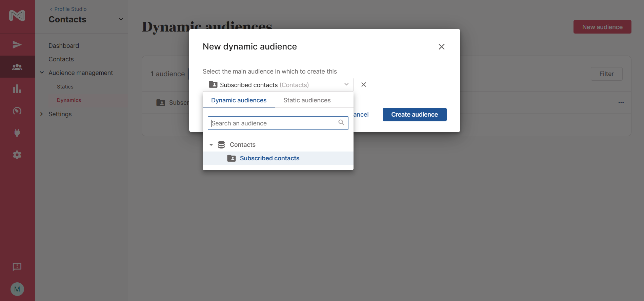Screen dimensions: 644x301
Task: Open the bar chart analytics icon
Action: click(x=17, y=89)
